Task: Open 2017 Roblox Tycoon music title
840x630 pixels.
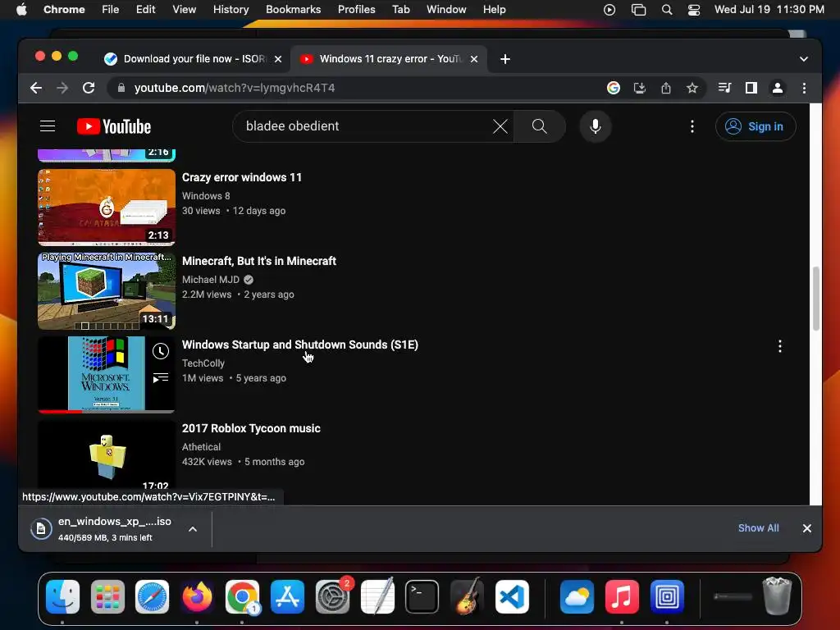Action: pos(251,428)
